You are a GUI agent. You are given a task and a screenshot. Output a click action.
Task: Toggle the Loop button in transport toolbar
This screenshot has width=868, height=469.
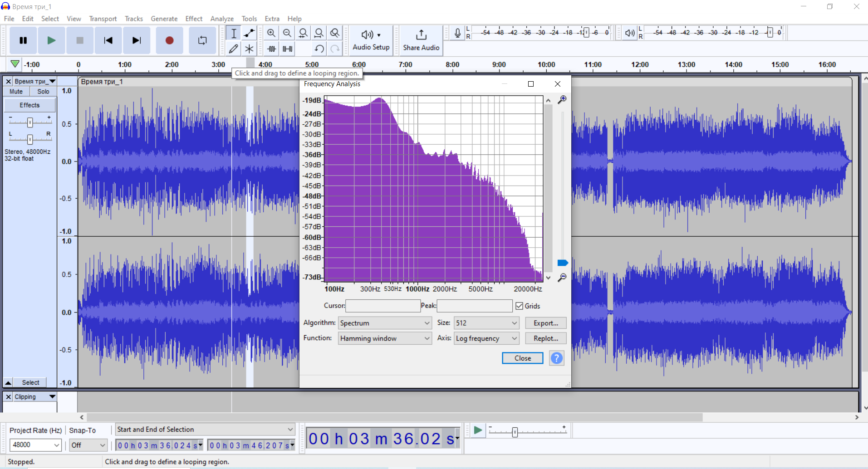coord(202,40)
